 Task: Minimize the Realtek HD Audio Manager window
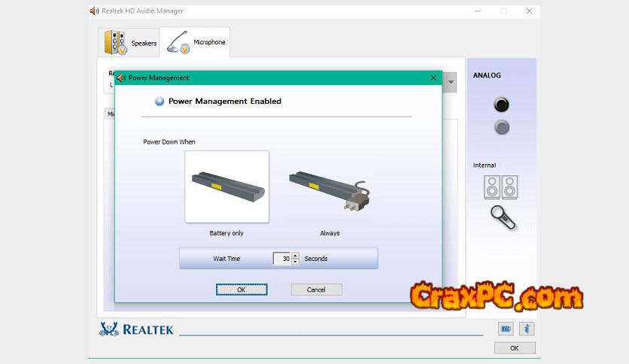click(478, 11)
